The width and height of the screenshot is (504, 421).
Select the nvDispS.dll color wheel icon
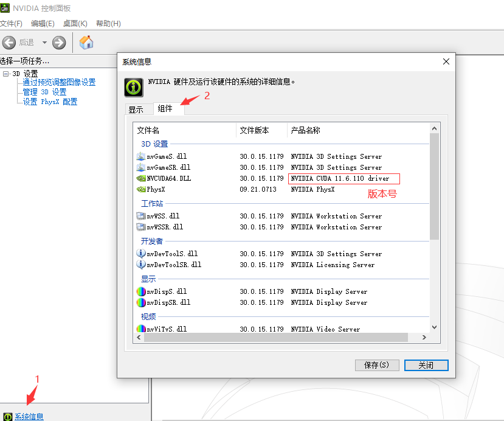tap(141, 291)
